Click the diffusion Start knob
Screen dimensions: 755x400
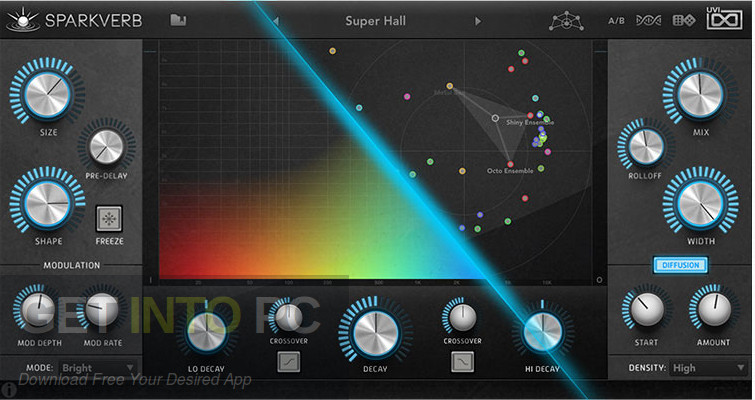[646, 310]
